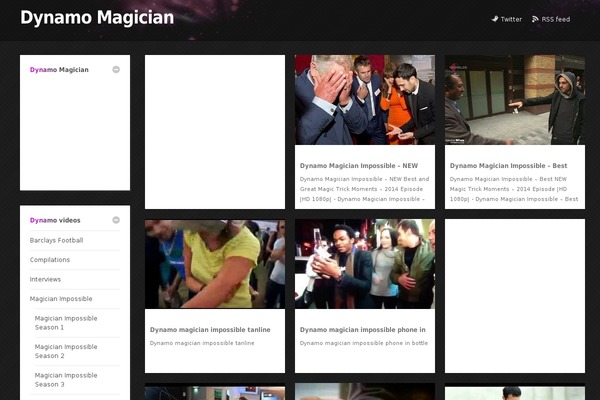Click 'Dynamo videos' widget heading text
The width and height of the screenshot is (600, 400).
coord(55,220)
